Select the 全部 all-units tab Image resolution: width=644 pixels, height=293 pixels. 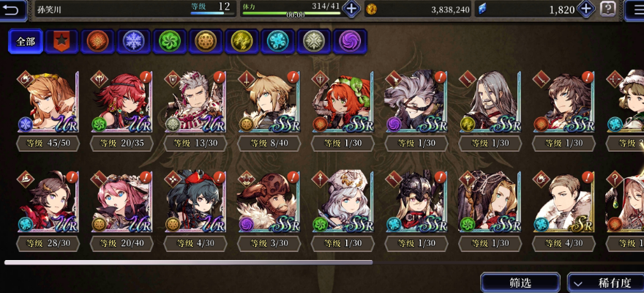point(26,42)
